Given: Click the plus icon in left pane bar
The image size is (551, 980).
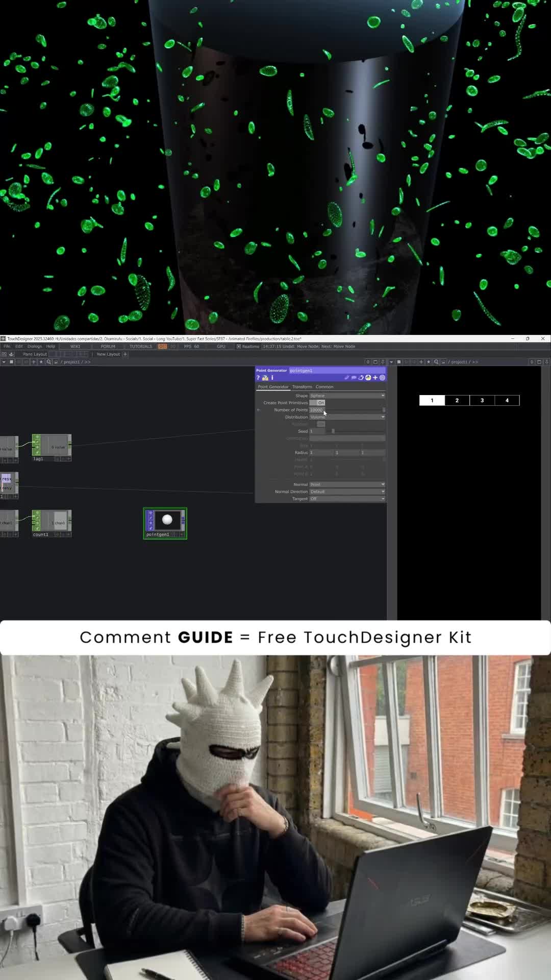Looking at the screenshot, I should (34, 362).
